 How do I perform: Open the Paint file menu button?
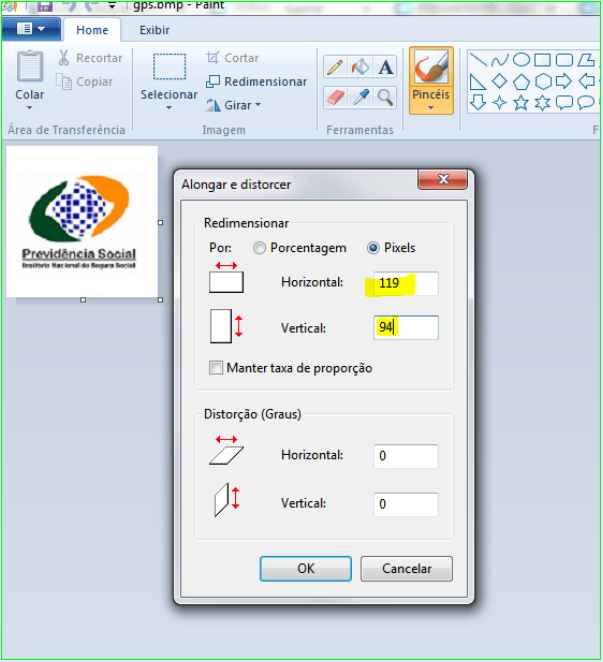(31, 29)
